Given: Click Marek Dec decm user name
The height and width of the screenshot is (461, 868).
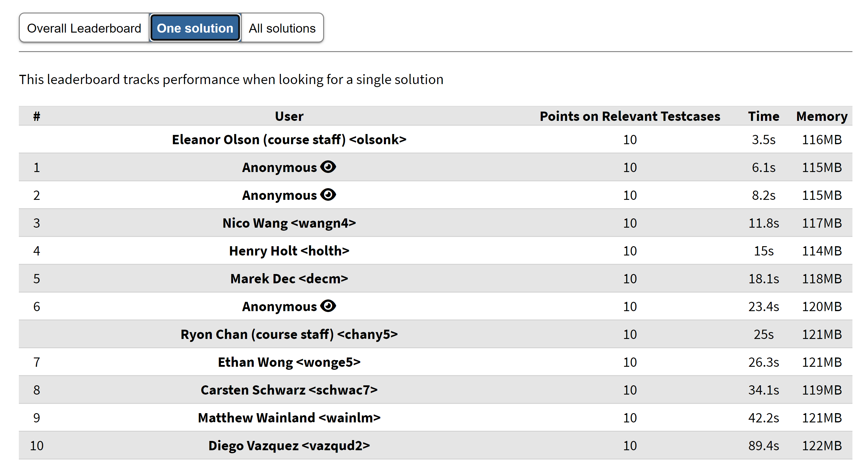Looking at the screenshot, I should pyautogui.click(x=289, y=279).
